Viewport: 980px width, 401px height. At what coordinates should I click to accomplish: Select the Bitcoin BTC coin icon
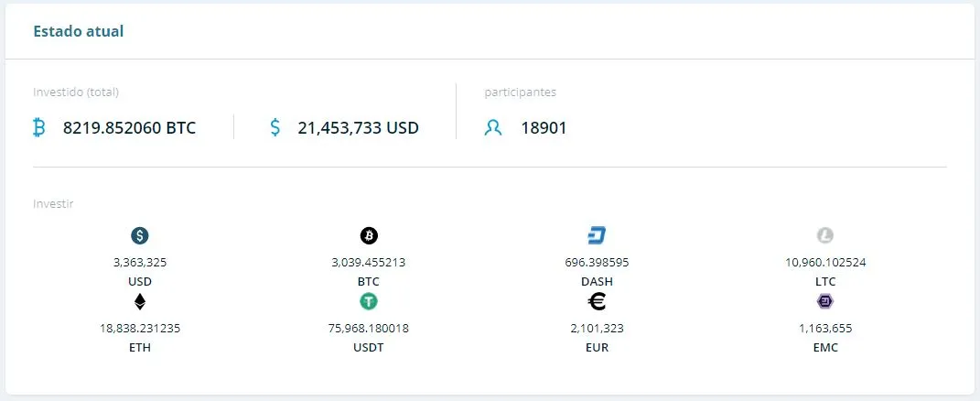[x=369, y=235]
